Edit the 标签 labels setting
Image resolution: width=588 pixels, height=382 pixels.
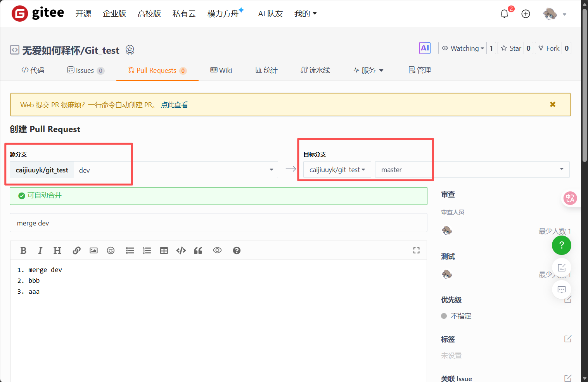tap(568, 339)
